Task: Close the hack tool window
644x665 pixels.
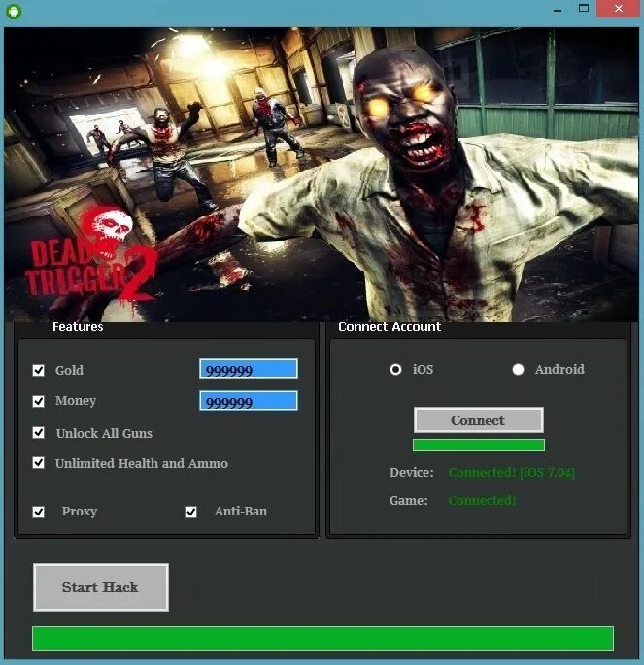Action: pos(618,9)
